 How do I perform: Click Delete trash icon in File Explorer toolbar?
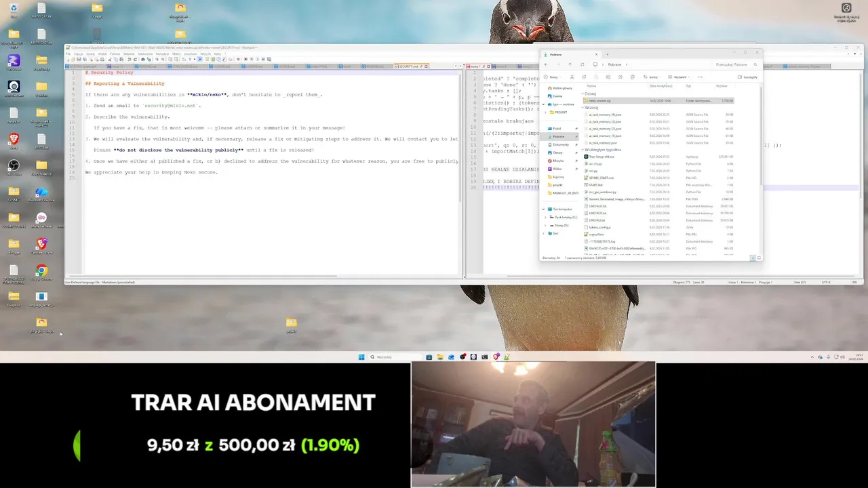pos(633,77)
